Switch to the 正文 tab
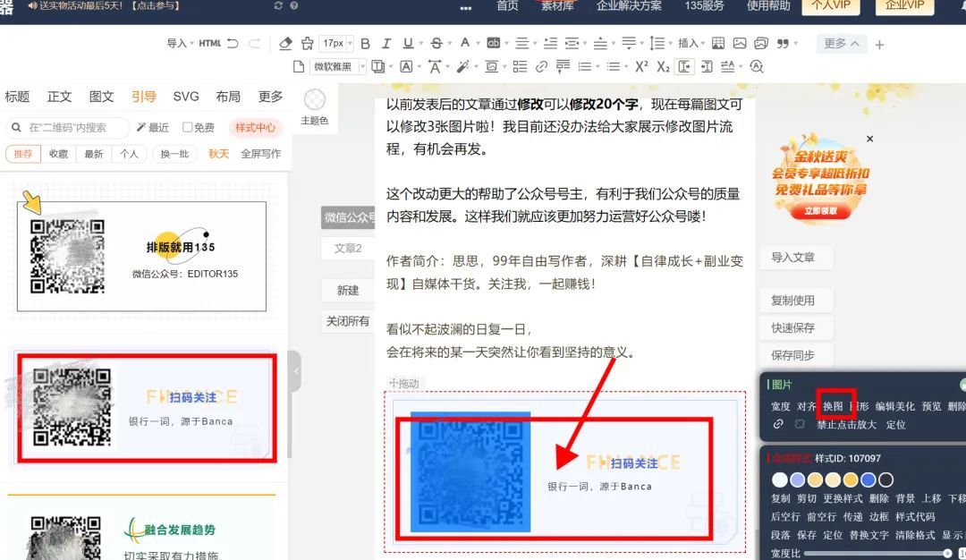966x560 pixels. tap(59, 97)
